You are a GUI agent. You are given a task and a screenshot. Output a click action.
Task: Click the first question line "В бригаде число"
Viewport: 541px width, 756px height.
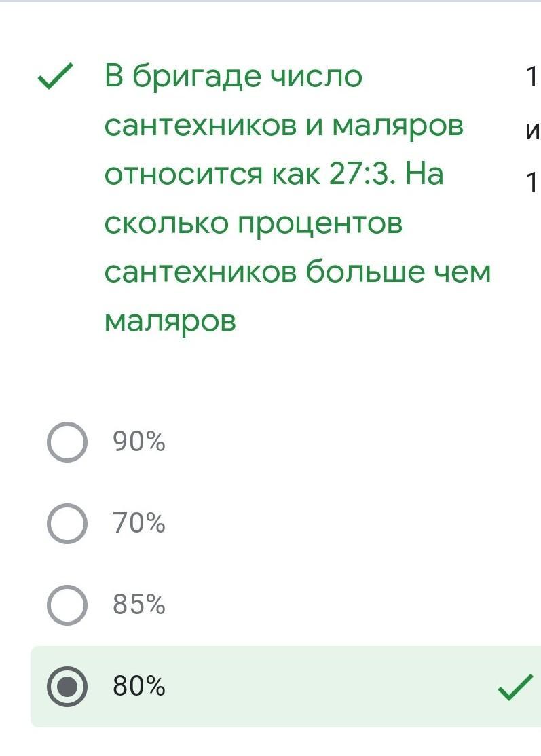point(234,77)
